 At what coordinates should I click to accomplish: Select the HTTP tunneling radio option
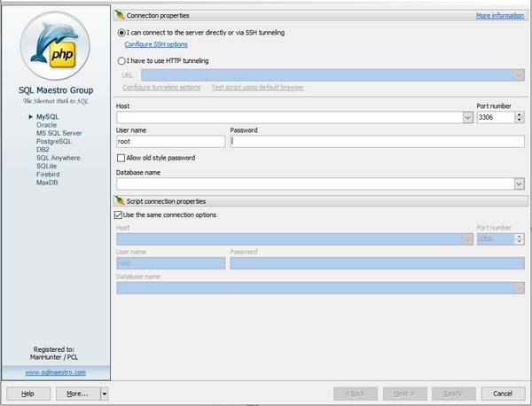click(x=121, y=61)
